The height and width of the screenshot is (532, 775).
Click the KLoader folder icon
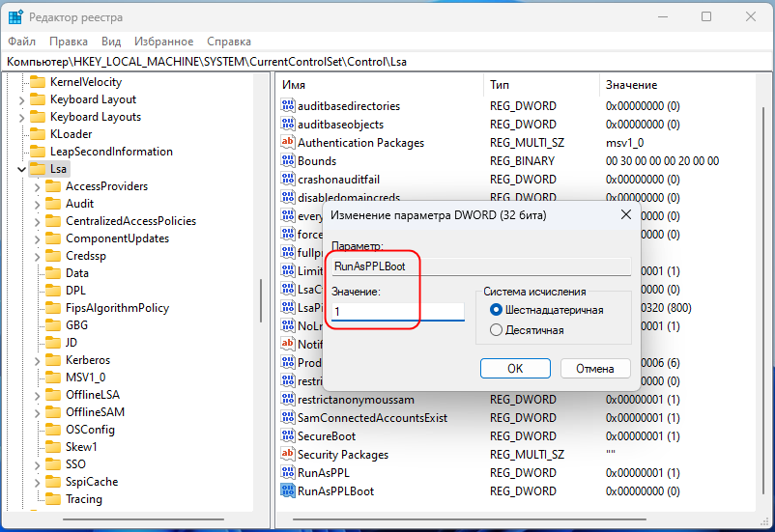coord(38,134)
